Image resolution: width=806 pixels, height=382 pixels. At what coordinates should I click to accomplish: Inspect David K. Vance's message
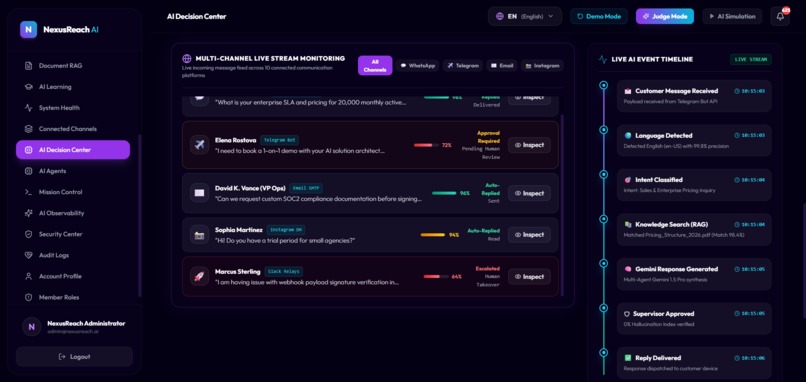(529, 193)
